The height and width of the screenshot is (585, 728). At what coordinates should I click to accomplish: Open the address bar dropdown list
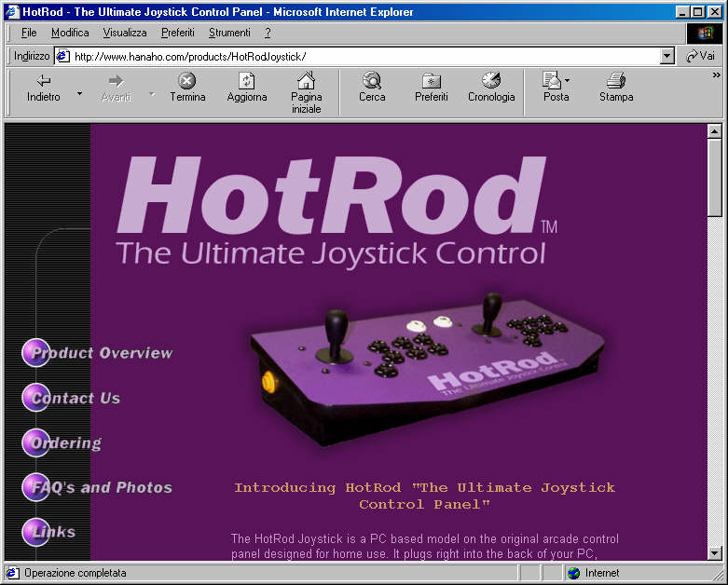click(x=666, y=57)
